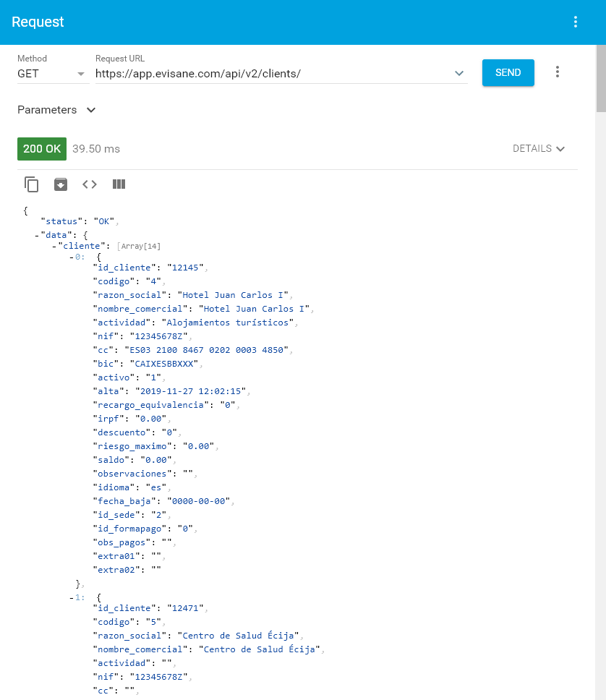The width and height of the screenshot is (606, 700).
Task: Expand the URL editor with the chevron
Action: click(x=458, y=74)
